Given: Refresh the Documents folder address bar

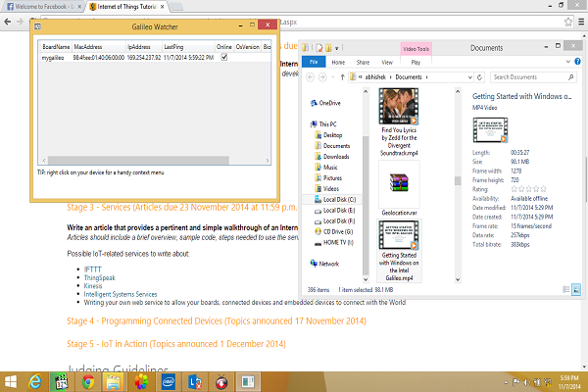Looking at the screenshot, I should click(479, 77).
